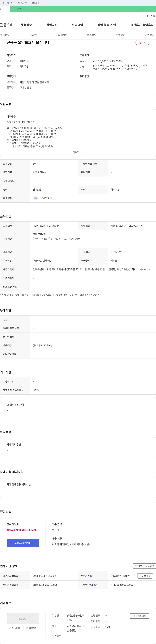Click the deadline text 채용시까지 (마감시간 : 24시)
The width and height of the screenshot is (156, 644).
click(x=22, y=530)
